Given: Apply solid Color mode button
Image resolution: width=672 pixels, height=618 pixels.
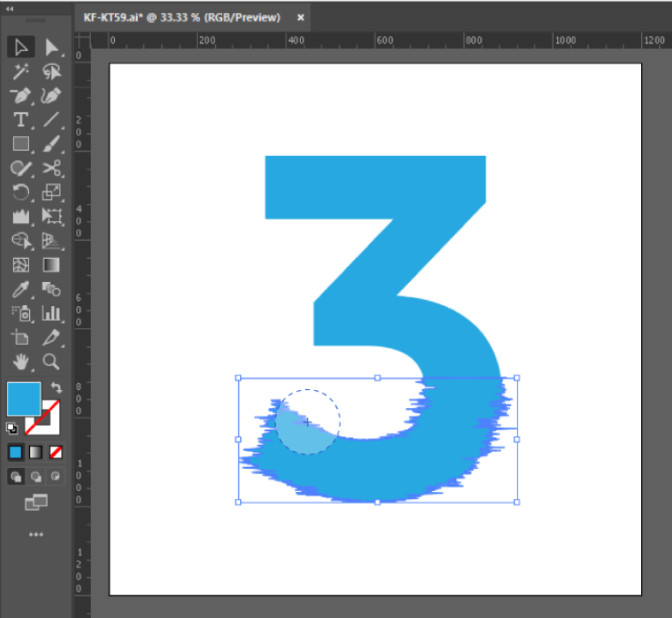Looking at the screenshot, I should pyautogui.click(x=15, y=453).
